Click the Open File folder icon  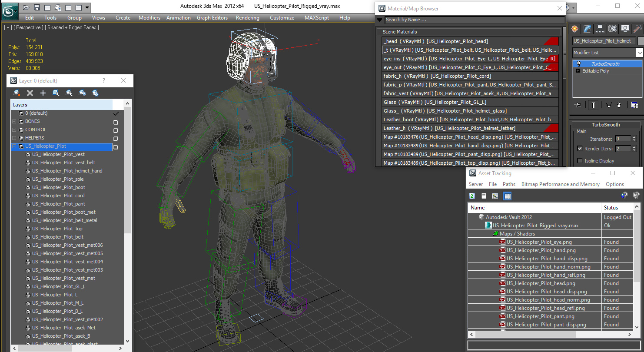pos(27,7)
